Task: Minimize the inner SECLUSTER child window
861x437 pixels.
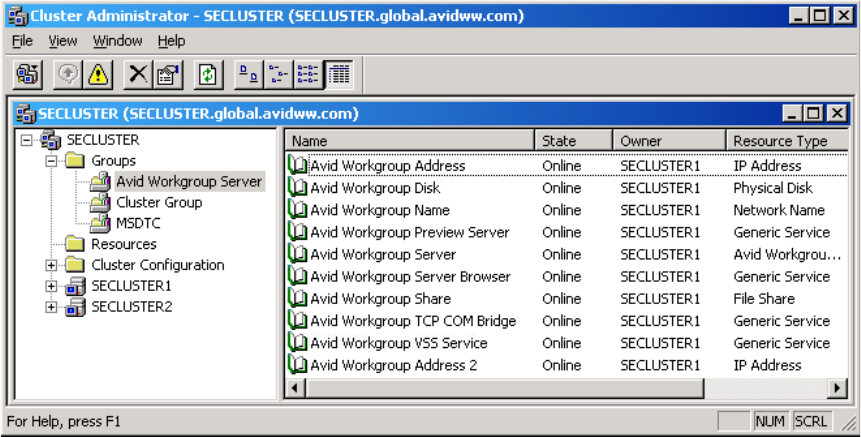Action: click(x=792, y=114)
